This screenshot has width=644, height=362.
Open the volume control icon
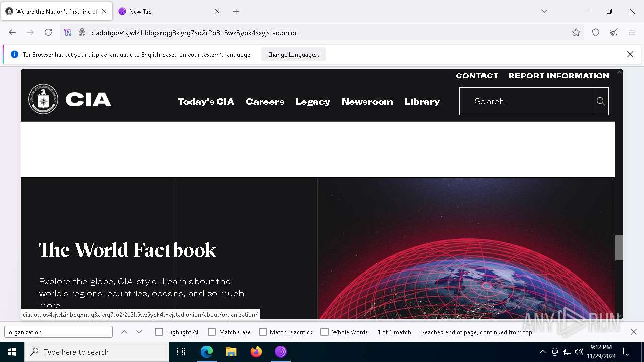click(579, 352)
